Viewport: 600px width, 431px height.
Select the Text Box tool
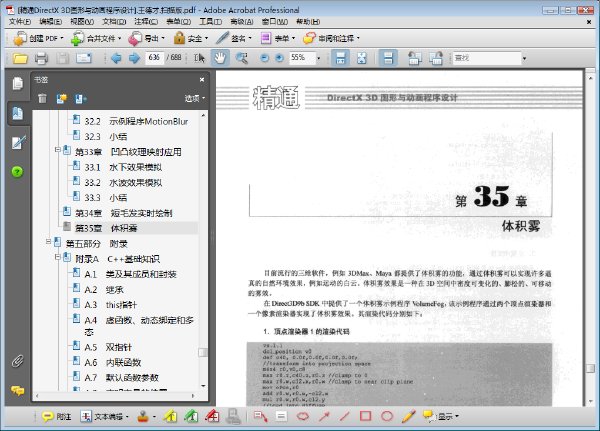pos(281,416)
